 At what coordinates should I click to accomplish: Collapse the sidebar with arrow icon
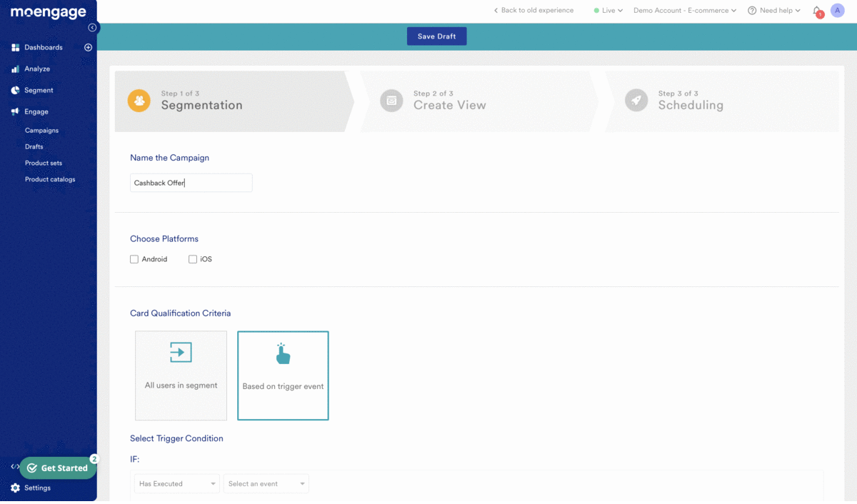(92, 28)
